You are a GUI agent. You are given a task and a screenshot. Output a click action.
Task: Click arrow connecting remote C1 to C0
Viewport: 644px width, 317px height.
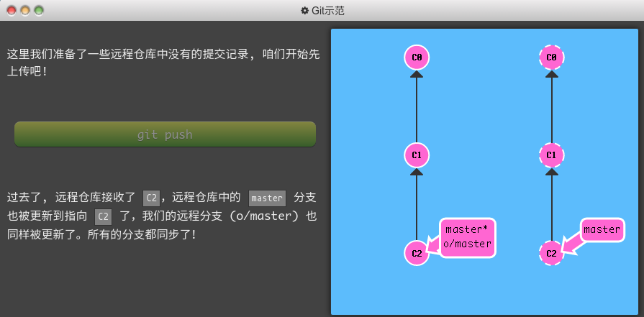coord(551,106)
